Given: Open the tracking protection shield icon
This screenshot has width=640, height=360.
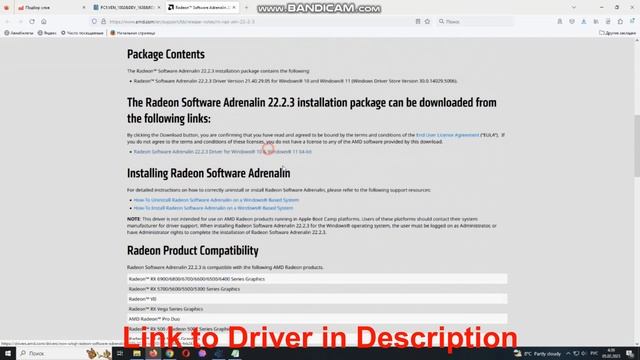Looking at the screenshot, I should (x=94, y=21).
